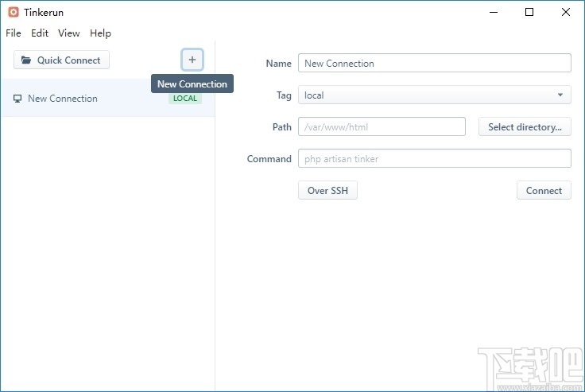Open the Help menu
This screenshot has width=585, height=392.
click(100, 33)
